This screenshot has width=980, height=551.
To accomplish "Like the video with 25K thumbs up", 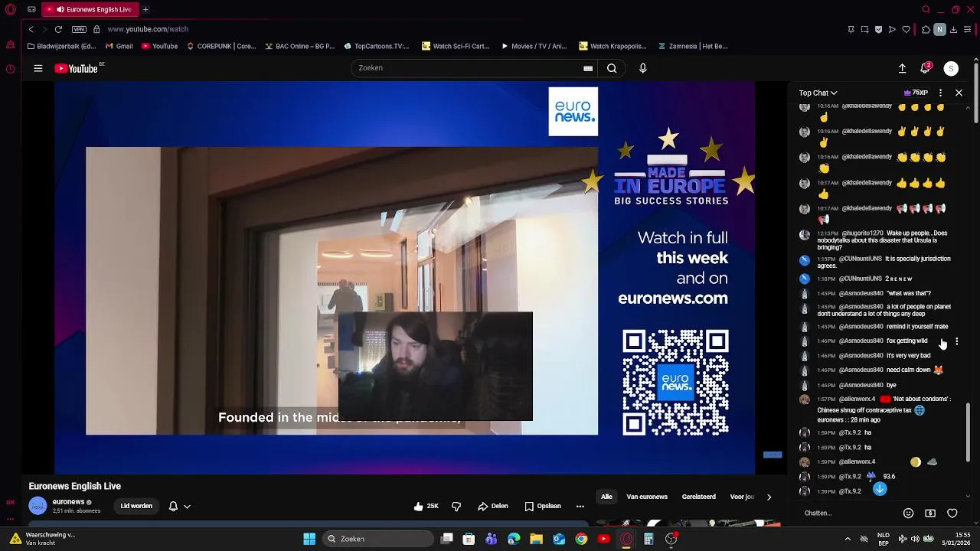I will click(426, 506).
